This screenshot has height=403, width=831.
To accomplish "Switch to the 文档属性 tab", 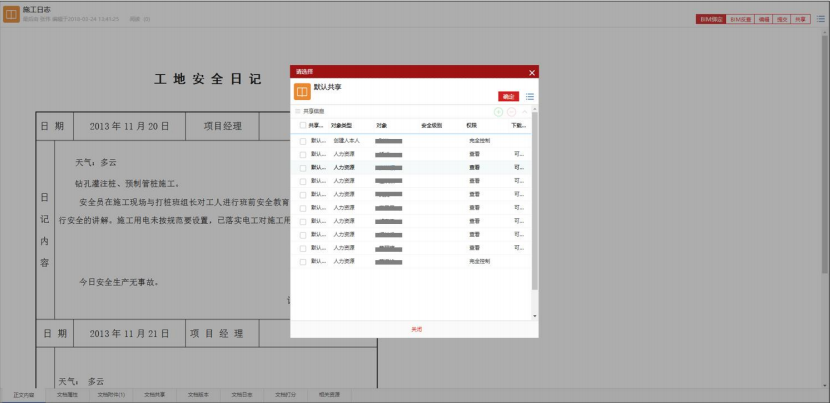I will click(67, 395).
